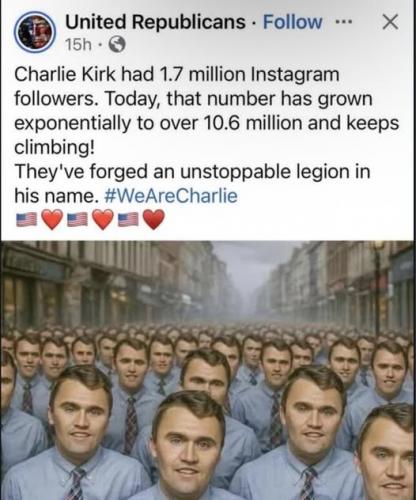
Task: Click the first US flag emoji
Action: point(27,220)
